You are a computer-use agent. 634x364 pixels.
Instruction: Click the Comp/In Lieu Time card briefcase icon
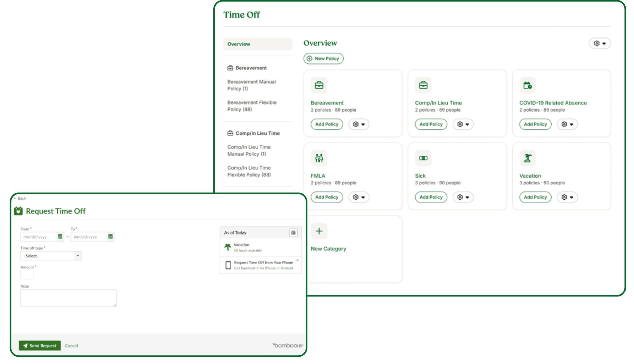tap(423, 85)
